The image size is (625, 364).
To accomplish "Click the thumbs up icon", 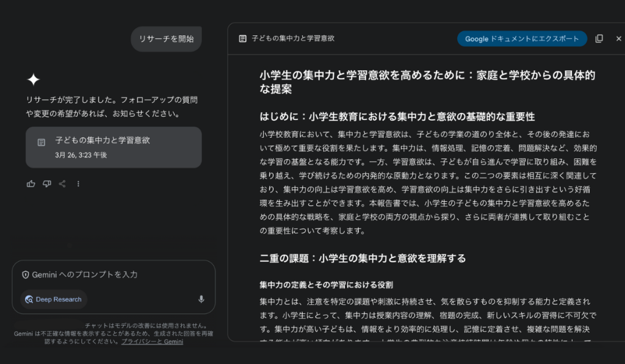I will pos(31,184).
